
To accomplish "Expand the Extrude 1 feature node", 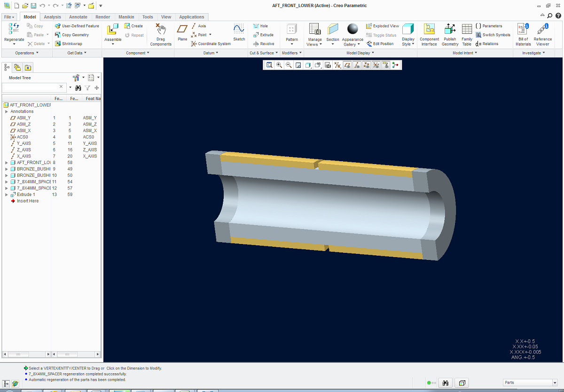I will (7, 195).
